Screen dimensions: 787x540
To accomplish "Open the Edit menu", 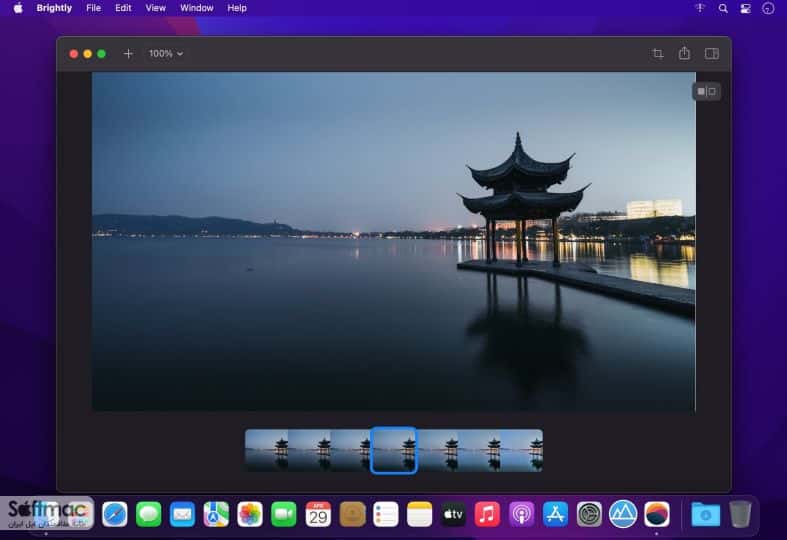I will [x=123, y=8].
